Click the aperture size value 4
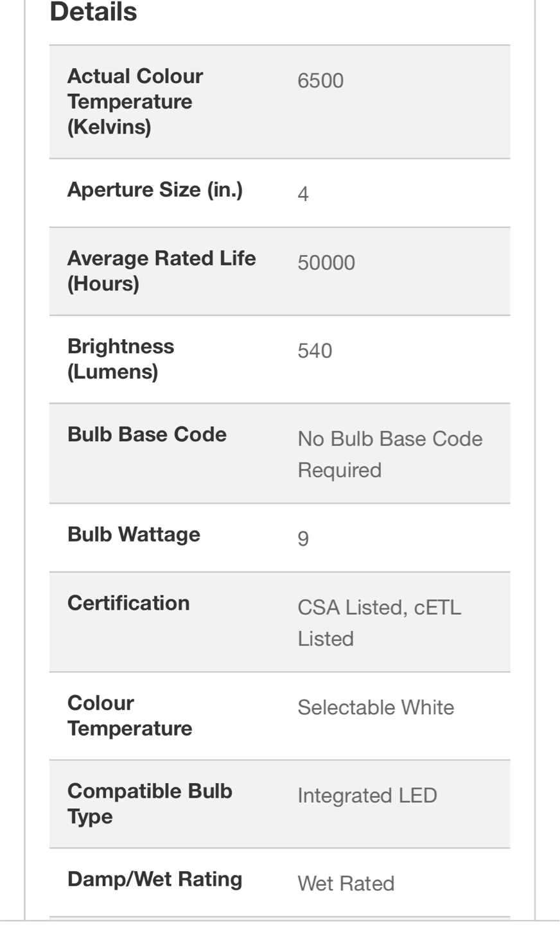Screen dimensions: 560x925 pos(303,194)
